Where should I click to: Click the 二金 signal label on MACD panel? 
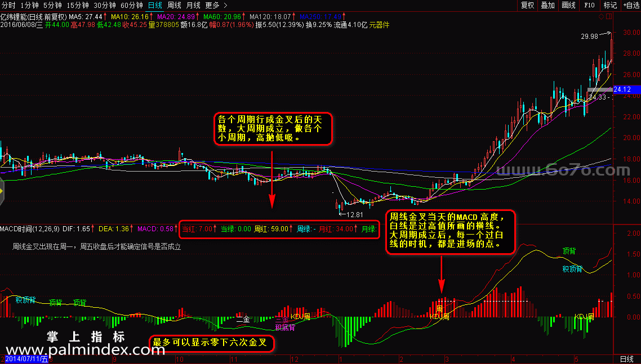(x=243, y=319)
